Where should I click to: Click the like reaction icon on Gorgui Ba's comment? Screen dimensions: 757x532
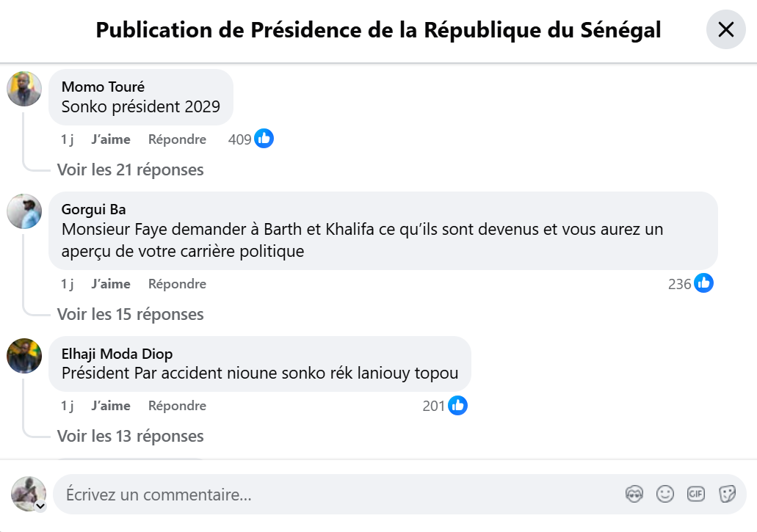click(x=704, y=283)
